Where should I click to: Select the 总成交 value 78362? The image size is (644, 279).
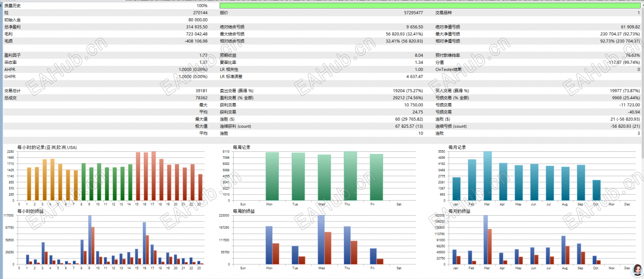point(201,98)
